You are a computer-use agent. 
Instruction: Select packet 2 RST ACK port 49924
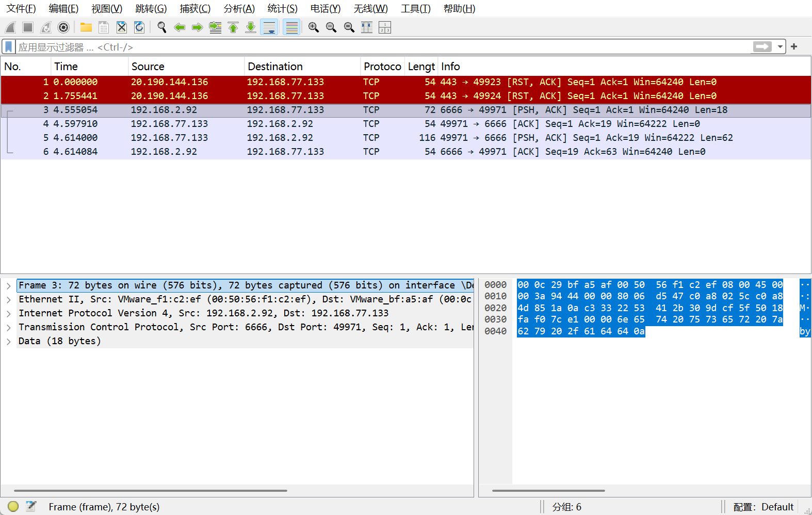[406, 96]
